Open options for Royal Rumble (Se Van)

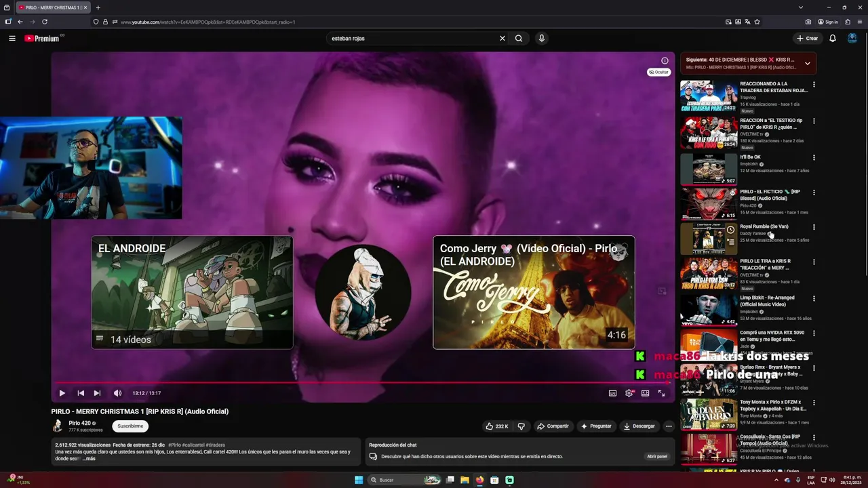pyautogui.click(x=814, y=227)
